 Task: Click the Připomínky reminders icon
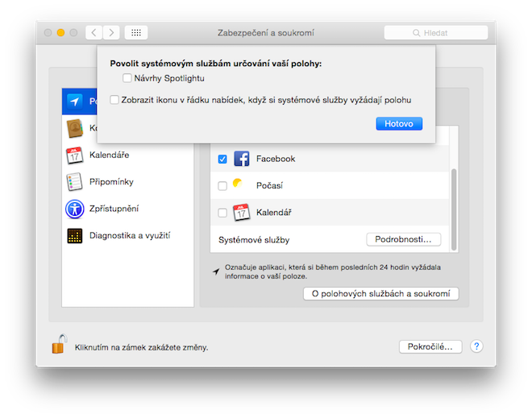coord(75,182)
